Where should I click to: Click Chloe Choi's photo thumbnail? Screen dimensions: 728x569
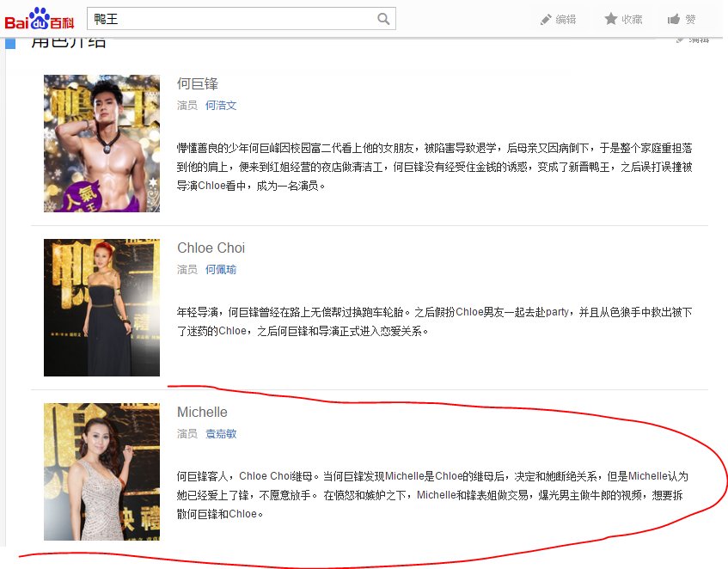(101, 307)
